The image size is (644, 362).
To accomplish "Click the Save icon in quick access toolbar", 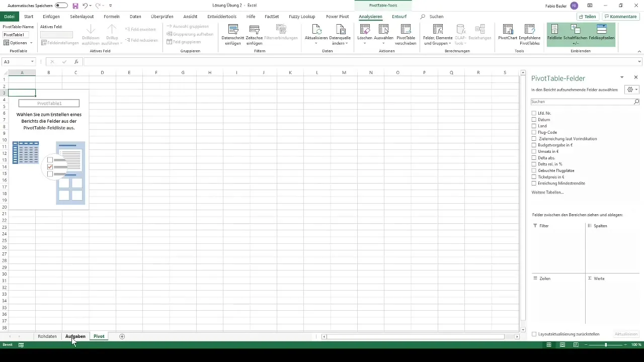I will point(75,6).
